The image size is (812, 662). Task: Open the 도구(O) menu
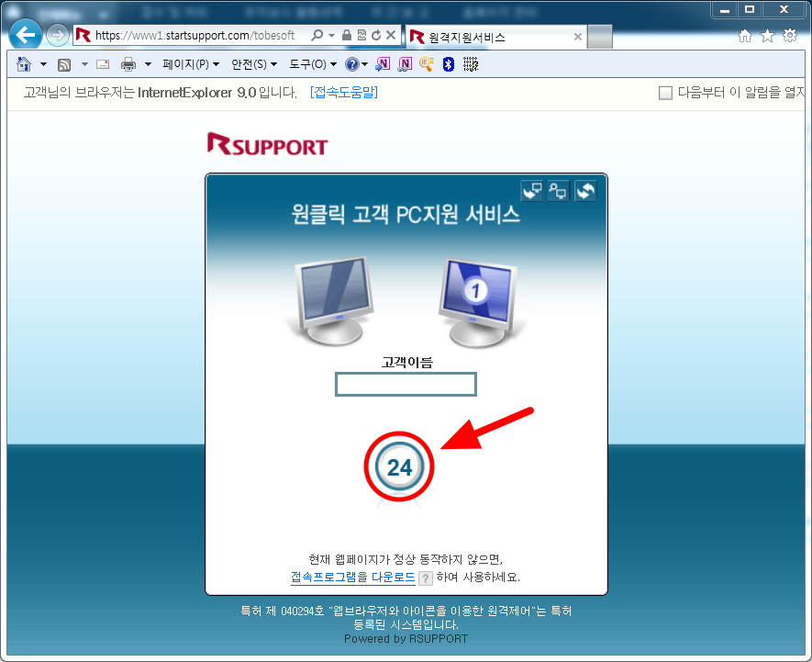point(312,64)
